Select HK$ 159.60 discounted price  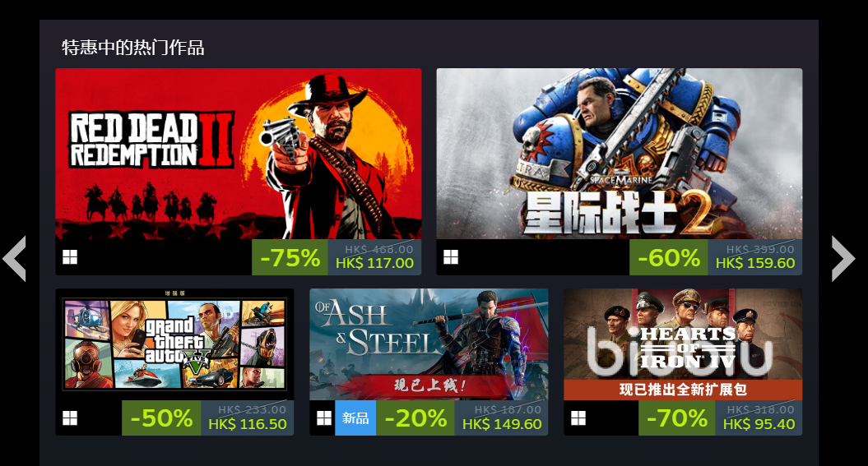coord(755,264)
